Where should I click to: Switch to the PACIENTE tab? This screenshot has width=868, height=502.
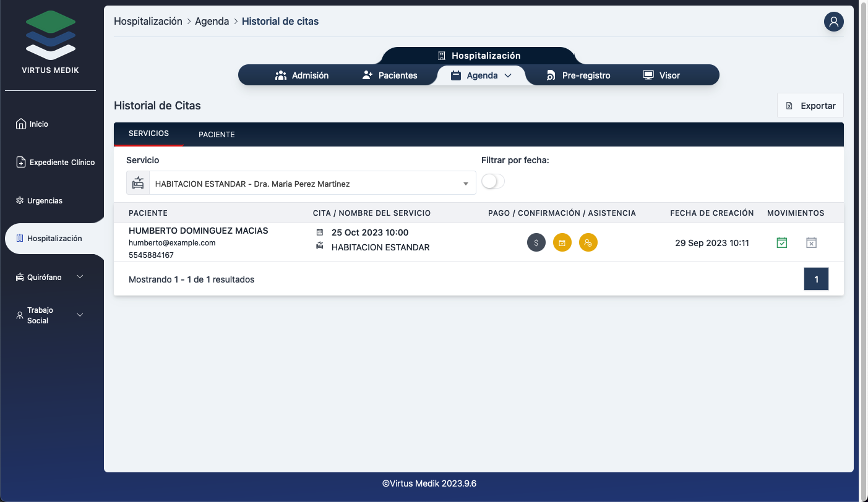(x=217, y=134)
